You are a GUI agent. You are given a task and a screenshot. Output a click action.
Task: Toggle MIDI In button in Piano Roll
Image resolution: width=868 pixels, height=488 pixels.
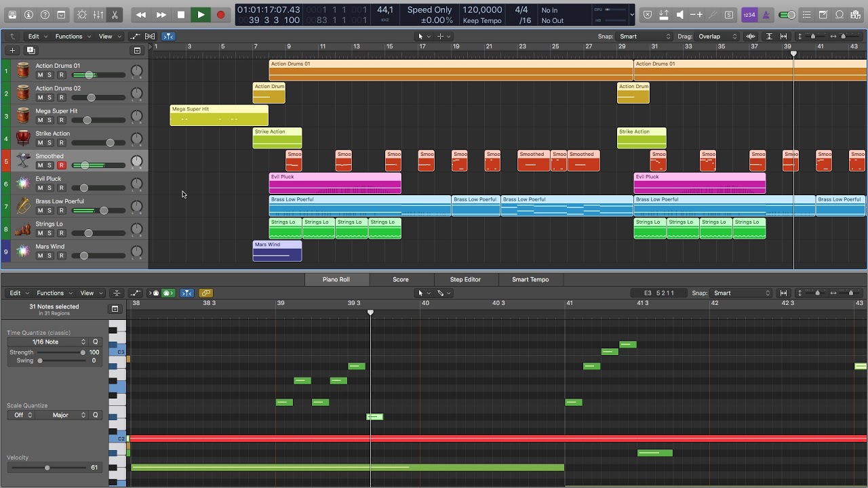click(154, 293)
